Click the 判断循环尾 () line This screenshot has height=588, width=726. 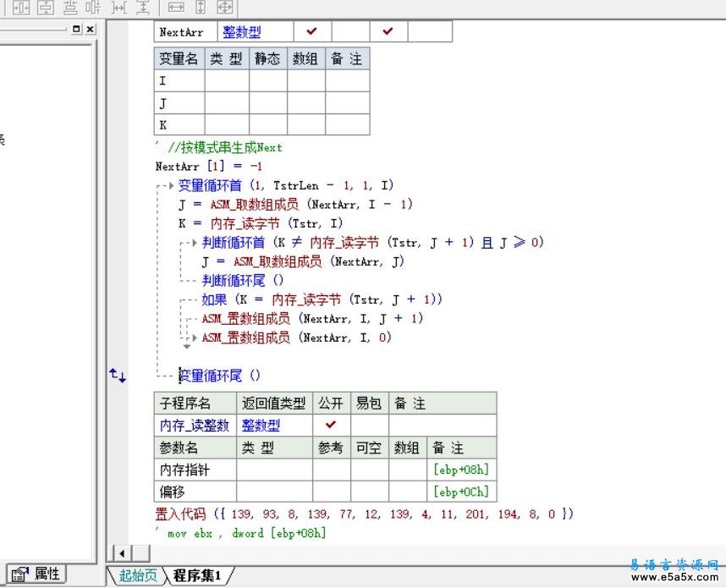[243, 281]
